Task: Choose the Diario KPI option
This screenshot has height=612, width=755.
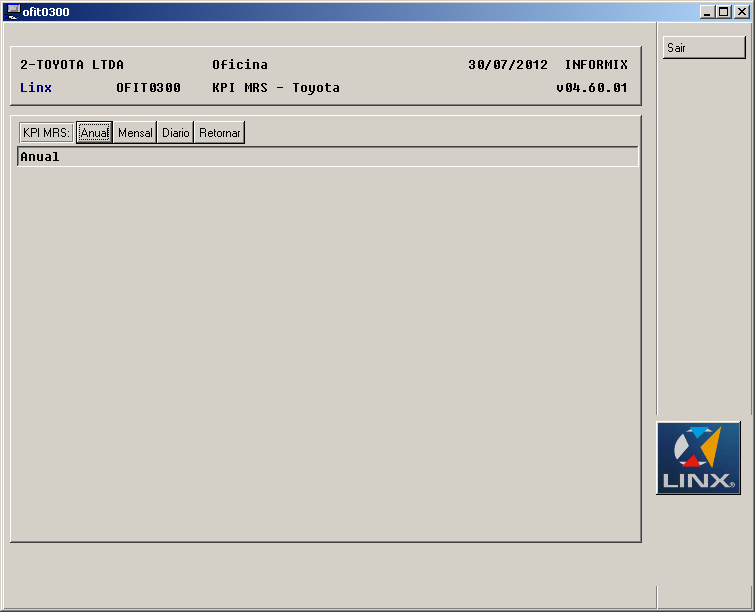Action: [175, 132]
